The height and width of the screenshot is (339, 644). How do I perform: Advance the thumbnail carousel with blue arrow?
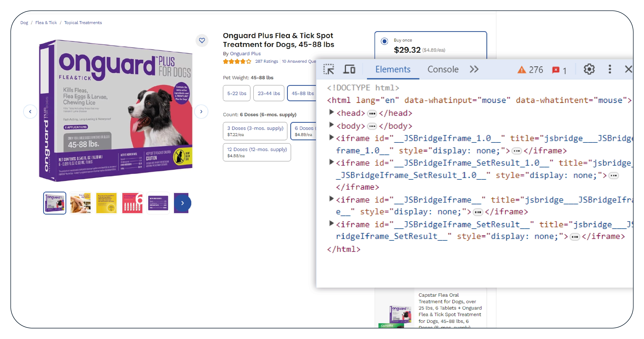[182, 203]
